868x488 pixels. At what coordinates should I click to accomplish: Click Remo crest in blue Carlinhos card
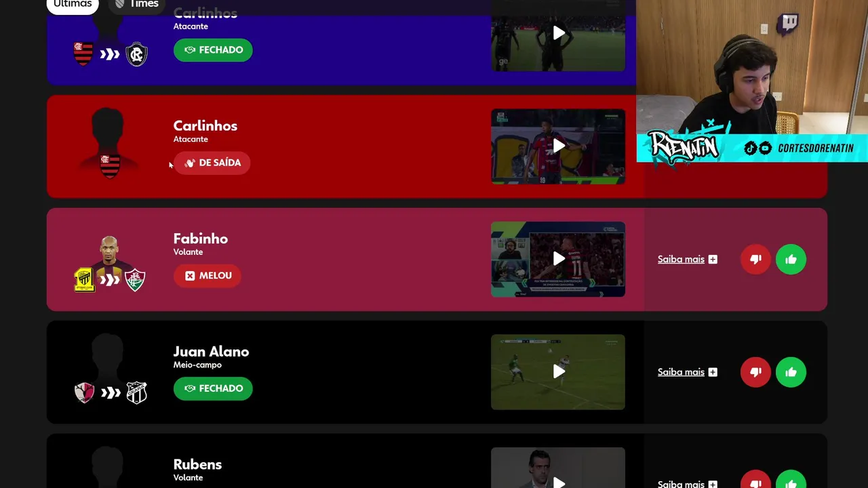[x=136, y=54]
